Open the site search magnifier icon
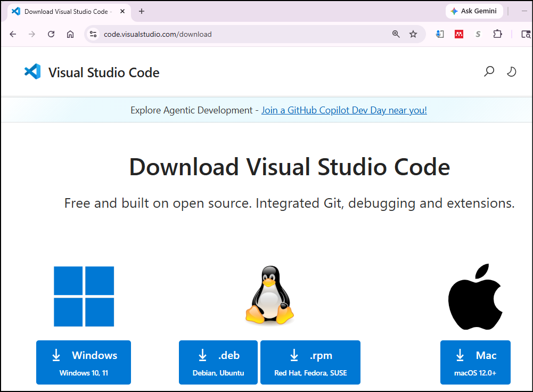533x392 pixels. (489, 72)
